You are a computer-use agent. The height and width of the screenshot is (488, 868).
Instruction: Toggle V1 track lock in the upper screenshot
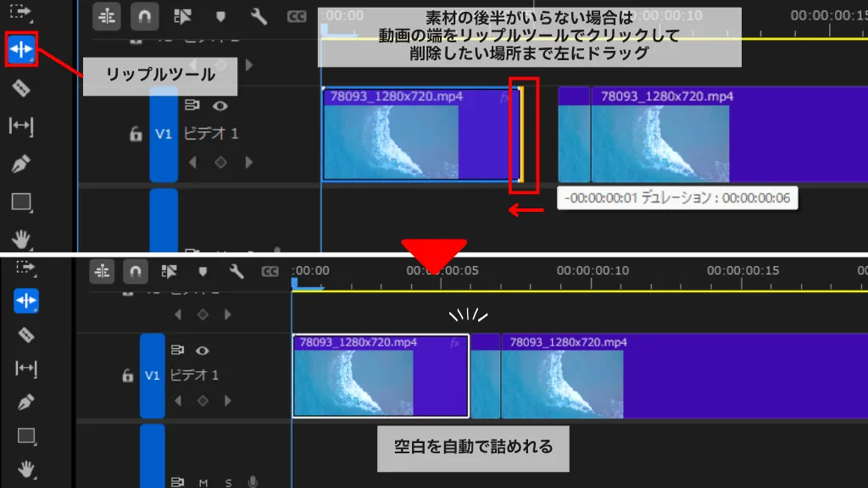[136, 134]
